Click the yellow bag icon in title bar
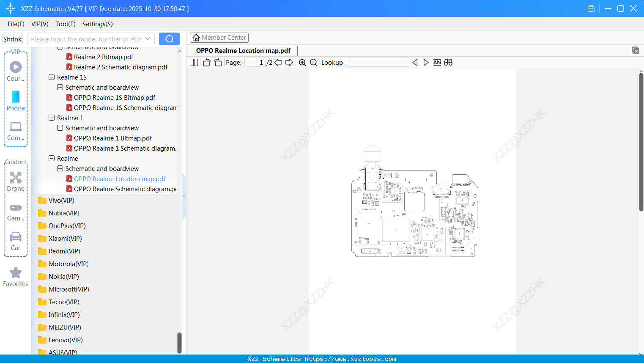This screenshot has width=644, height=363. click(x=591, y=8)
